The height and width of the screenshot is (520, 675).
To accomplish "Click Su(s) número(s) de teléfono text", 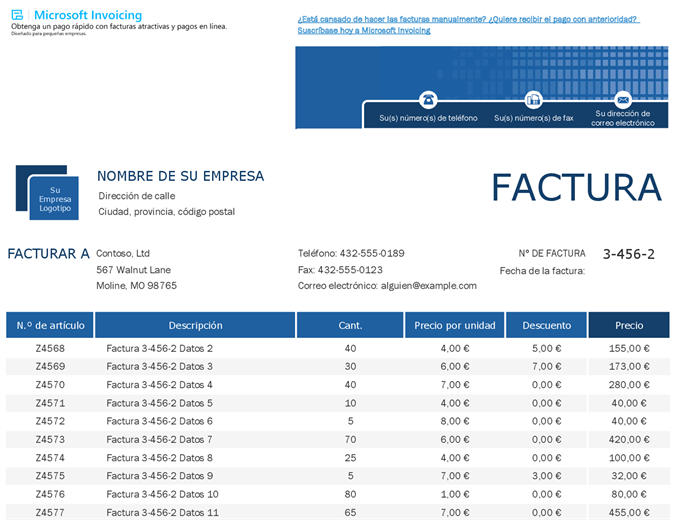I will [428, 118].
